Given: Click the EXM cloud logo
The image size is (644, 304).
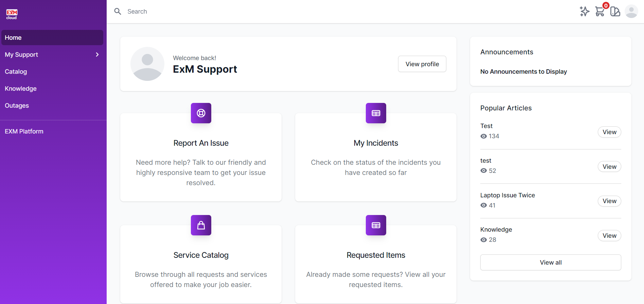Looking at the screenshot, I should [12, 14].
